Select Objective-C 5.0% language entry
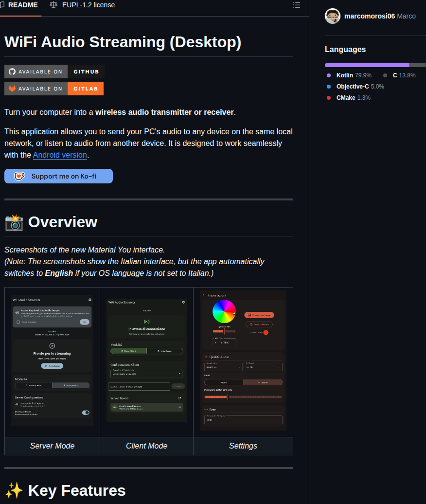This screenshot has width=426, height=504. pyautogui.click(x=355, y=87)
